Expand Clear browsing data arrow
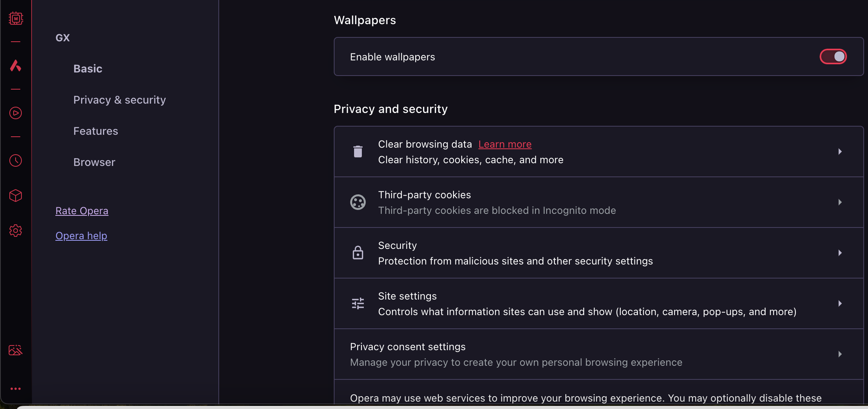The height and width of the screenshot is (409, 868). point(840,152)
